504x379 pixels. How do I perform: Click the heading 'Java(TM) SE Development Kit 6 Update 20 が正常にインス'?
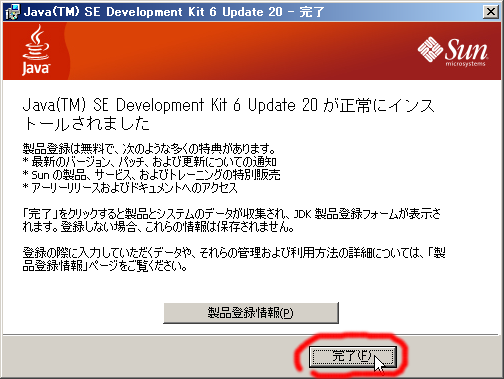228,105
